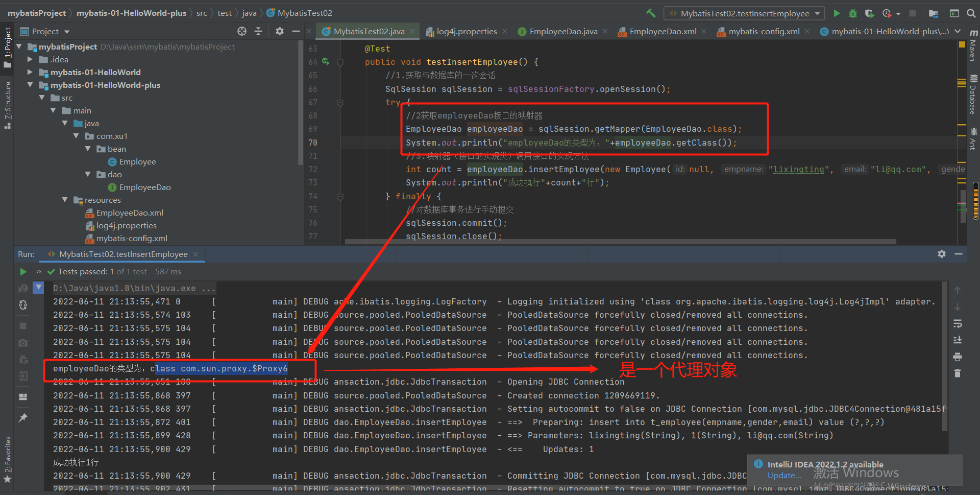This screenshot has height=495, width=980.
Task: Expand test tree with double chevron
Action: click(38, 271)
